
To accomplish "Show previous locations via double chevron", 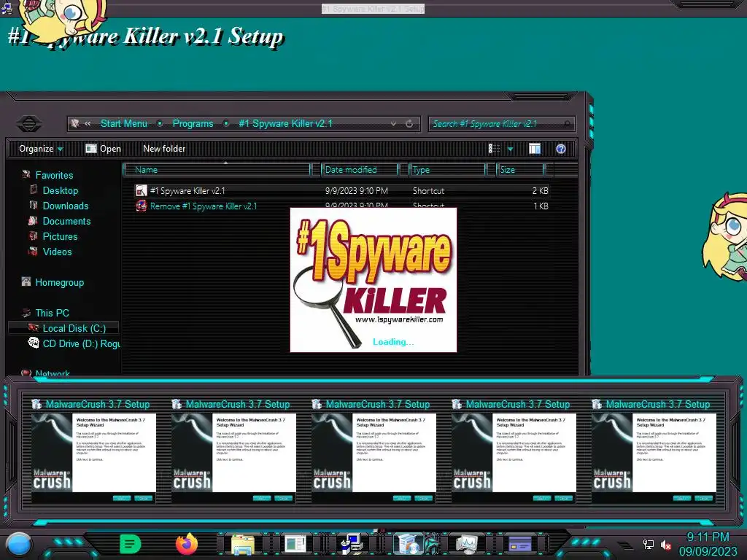I will [88, 123].
